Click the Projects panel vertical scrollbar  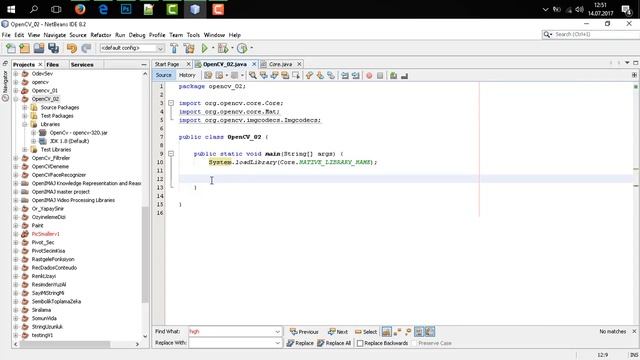145,255
